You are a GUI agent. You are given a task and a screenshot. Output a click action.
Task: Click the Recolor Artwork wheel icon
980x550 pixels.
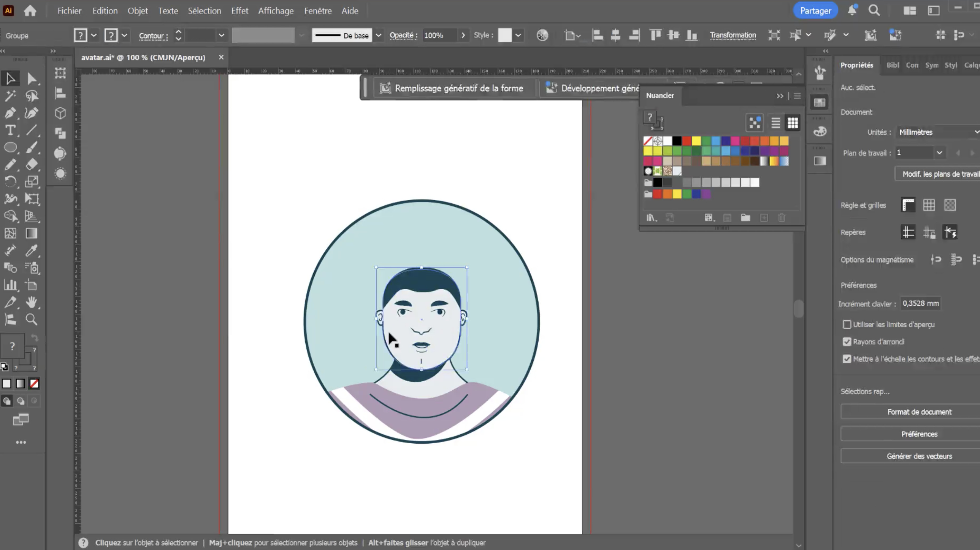542,35
